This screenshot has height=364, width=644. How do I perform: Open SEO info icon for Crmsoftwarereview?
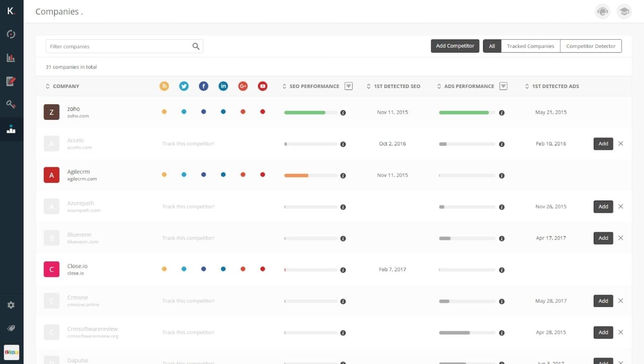[343, 333]
